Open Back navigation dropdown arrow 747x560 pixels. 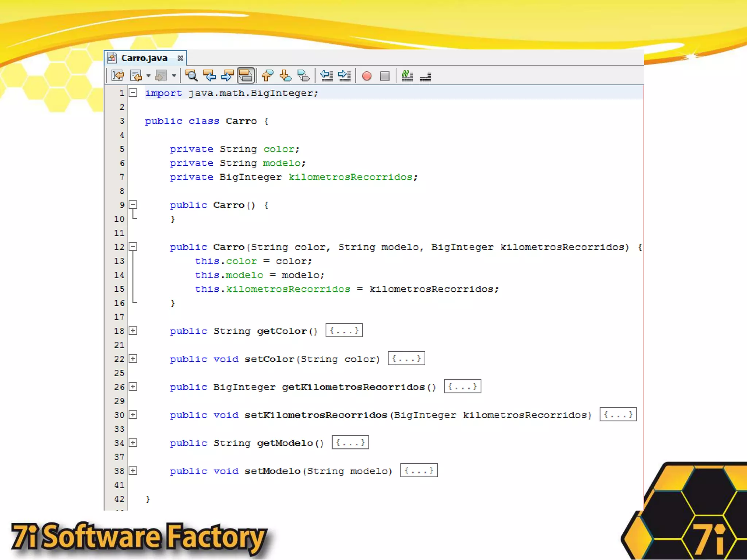coord(148,76)
